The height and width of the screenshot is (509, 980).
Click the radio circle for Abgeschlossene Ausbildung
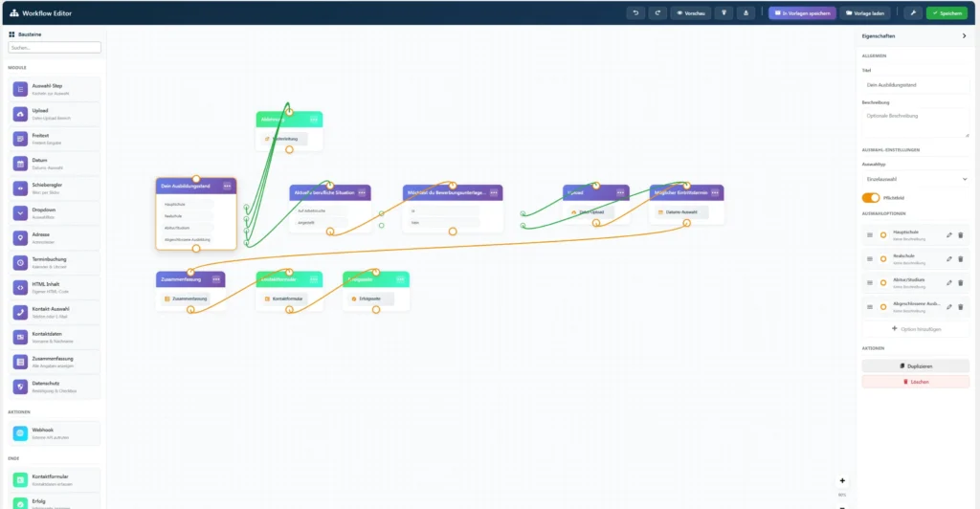click(x=883, y=307)
